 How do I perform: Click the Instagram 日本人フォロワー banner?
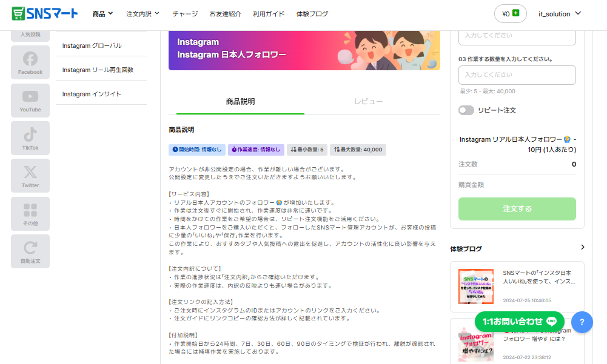coord(304,51)
